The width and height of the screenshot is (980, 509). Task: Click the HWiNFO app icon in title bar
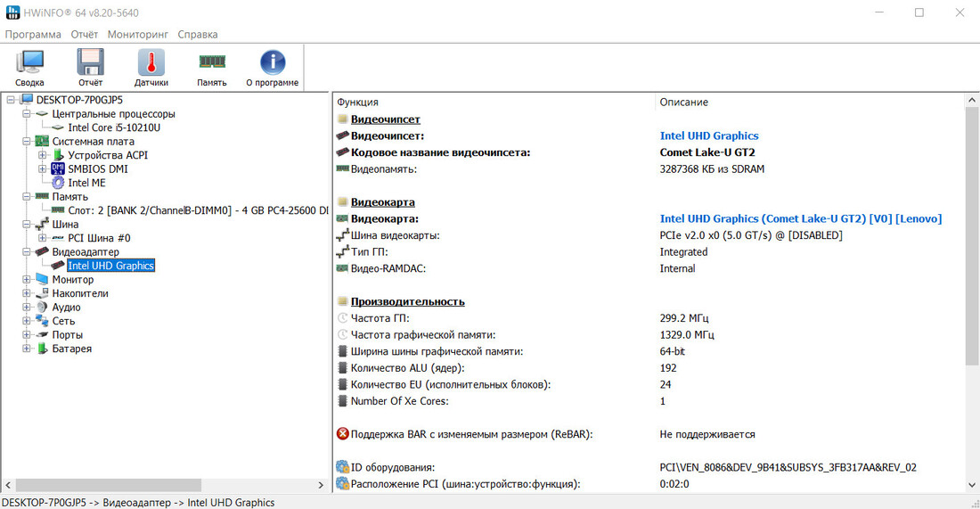pos(12,12)
